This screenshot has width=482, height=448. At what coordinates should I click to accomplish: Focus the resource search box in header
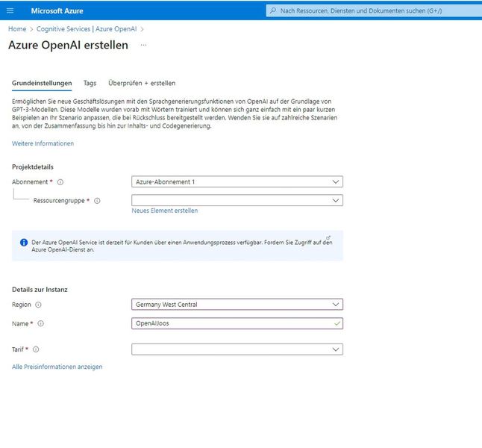pyautogui.click(x=374, y=10)
